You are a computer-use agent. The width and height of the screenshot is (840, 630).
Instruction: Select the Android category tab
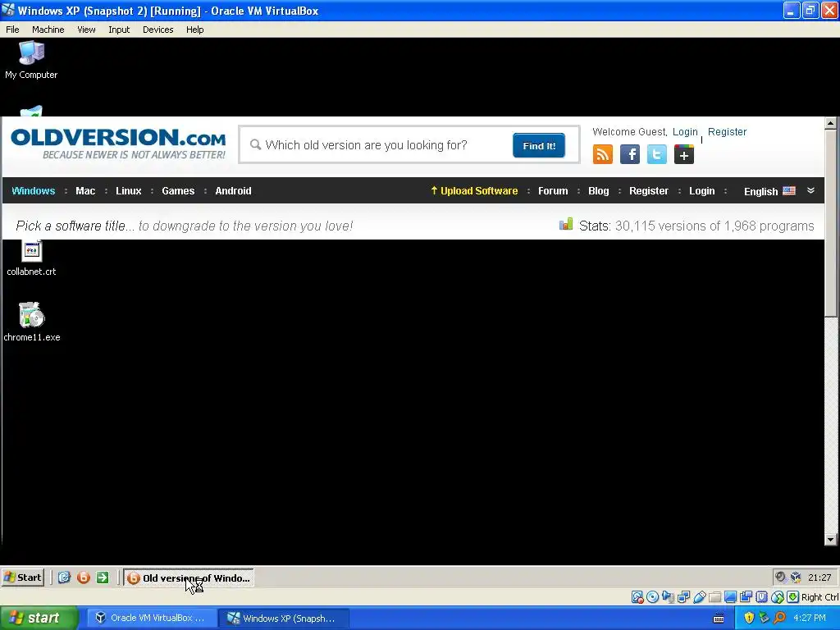(233, 190)
